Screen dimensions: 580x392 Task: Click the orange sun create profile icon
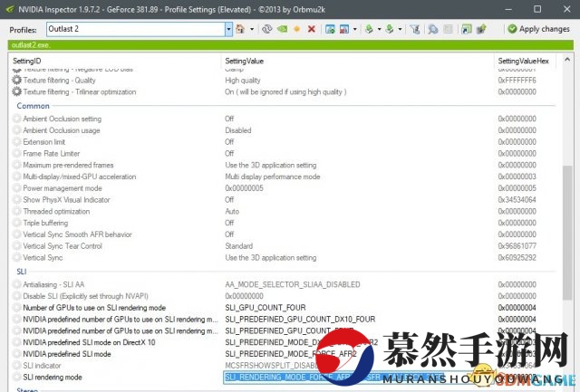click(x=296, y=29)
